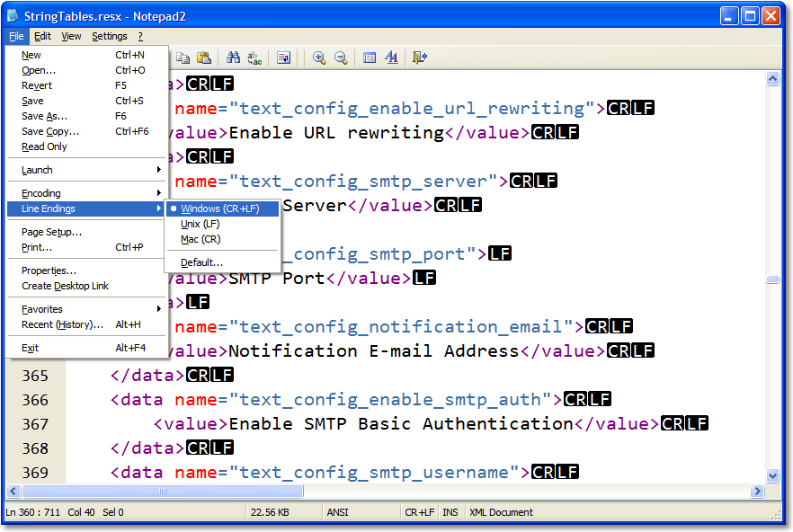The width and height of the screenshot is (793, 532).
Task: Open the syntax scheme selection icon
Action: pos(370,58)
